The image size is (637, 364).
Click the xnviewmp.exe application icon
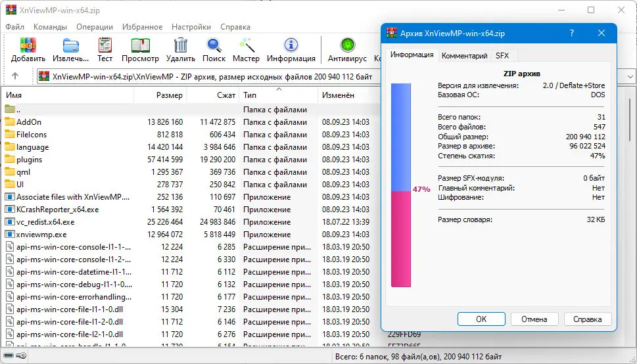(x=10, y=235)
